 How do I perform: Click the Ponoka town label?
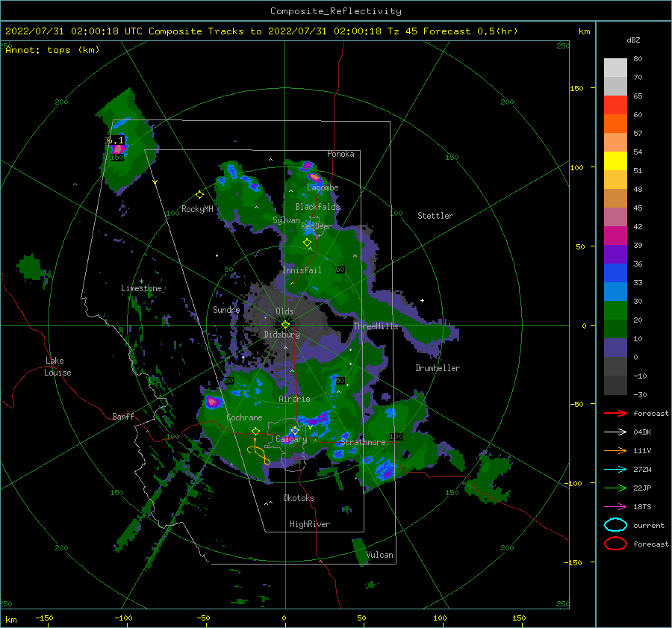click(x=340, y=154)
